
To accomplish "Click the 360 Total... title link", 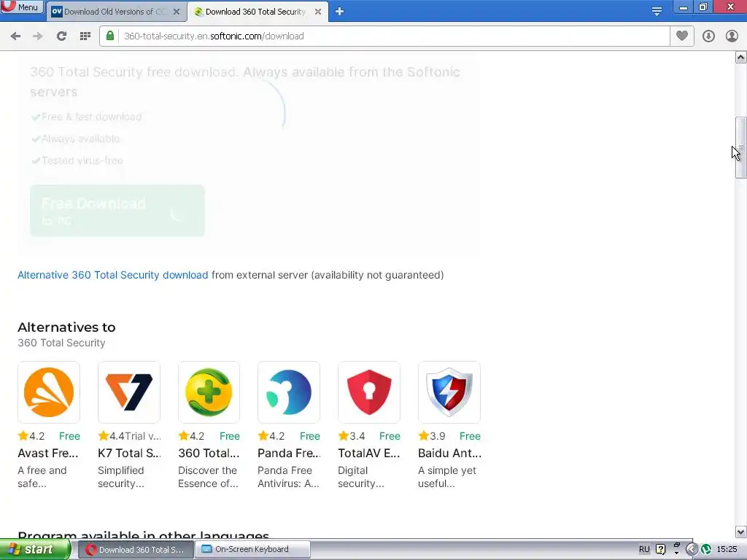I will click(x=209, y=453).
